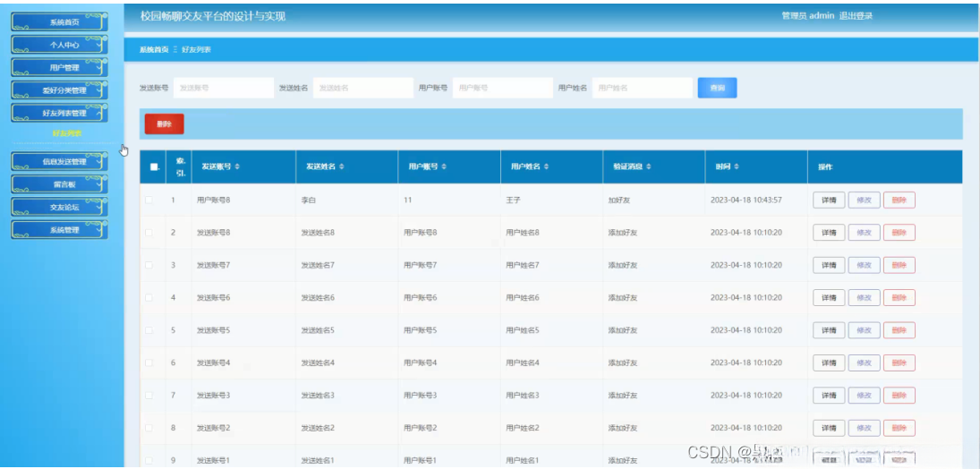Click the red batch 删除 button above table
This screenshot has height=469, width=980.
(x=165, y=124)
